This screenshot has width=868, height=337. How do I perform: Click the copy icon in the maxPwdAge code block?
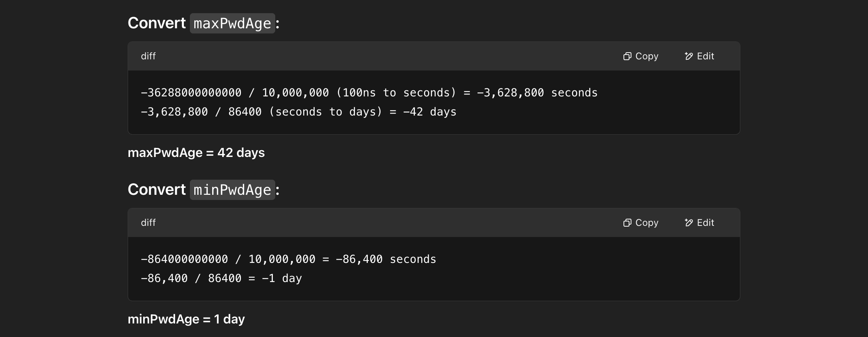(627, 56)
